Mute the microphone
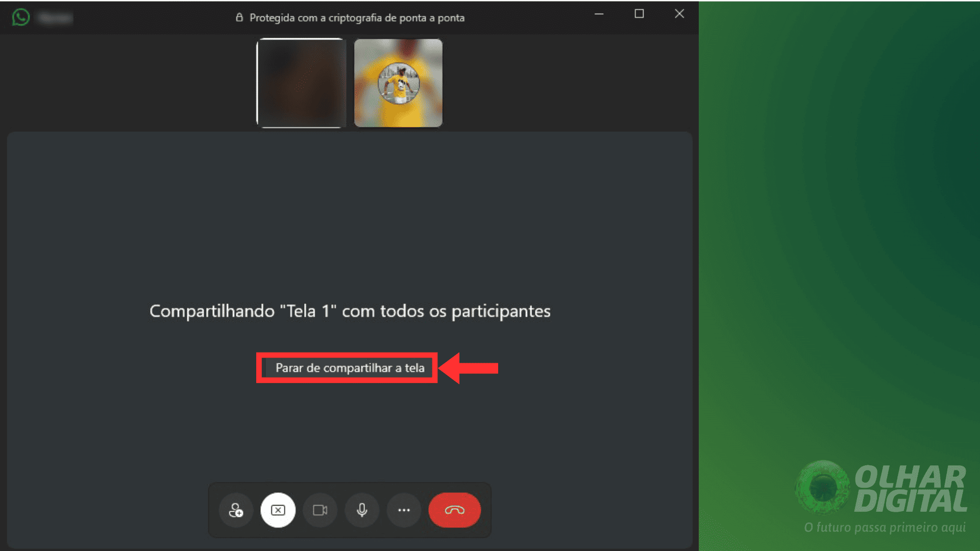Image resolution: width=980 pixels, height=551 pixels. (x=362, y=510)
